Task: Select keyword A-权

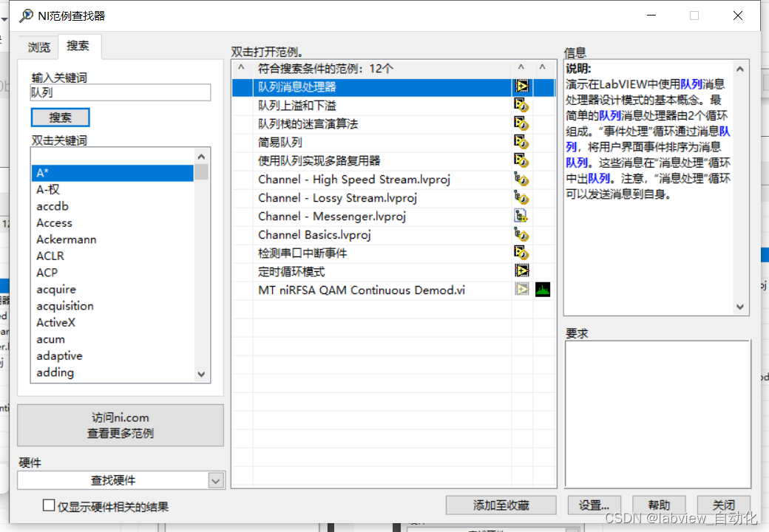Action: pos(113,190)
